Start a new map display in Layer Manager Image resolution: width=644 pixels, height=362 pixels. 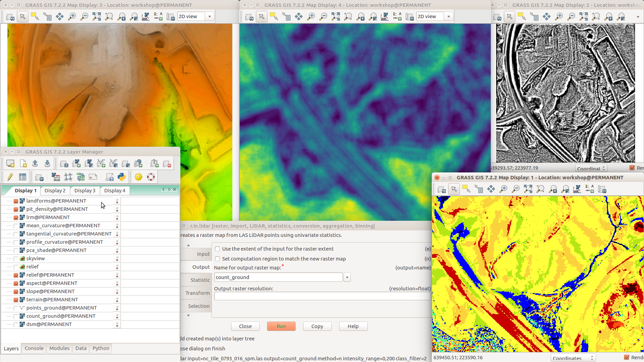[x=10, y=164]
